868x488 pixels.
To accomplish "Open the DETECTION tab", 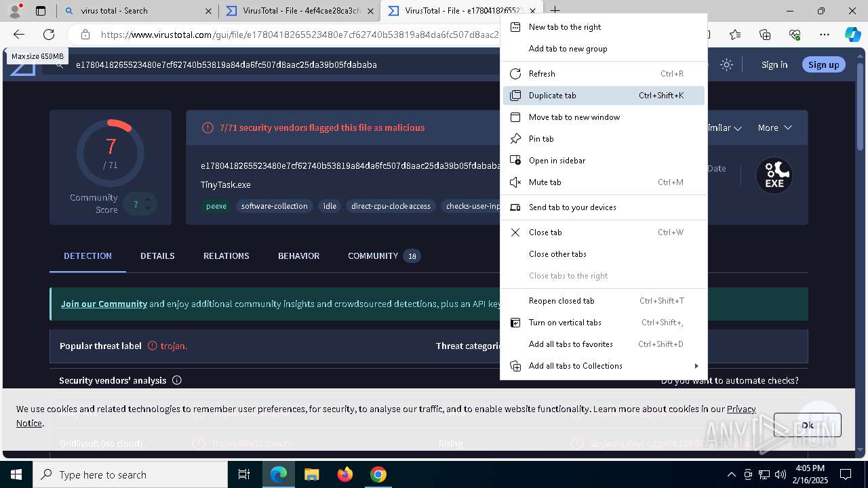I will click(87, 256).
